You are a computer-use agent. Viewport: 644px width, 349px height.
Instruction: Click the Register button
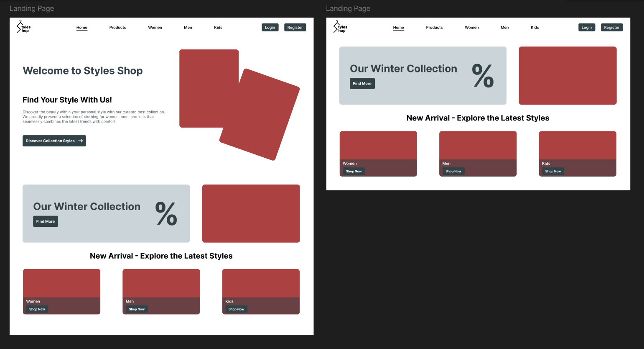pos(295,27)
